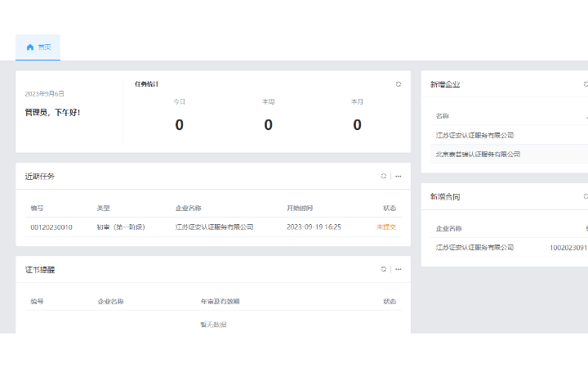Click the 本月 task count
Viewport: 588px width, 368px height.
pos(357,125)
